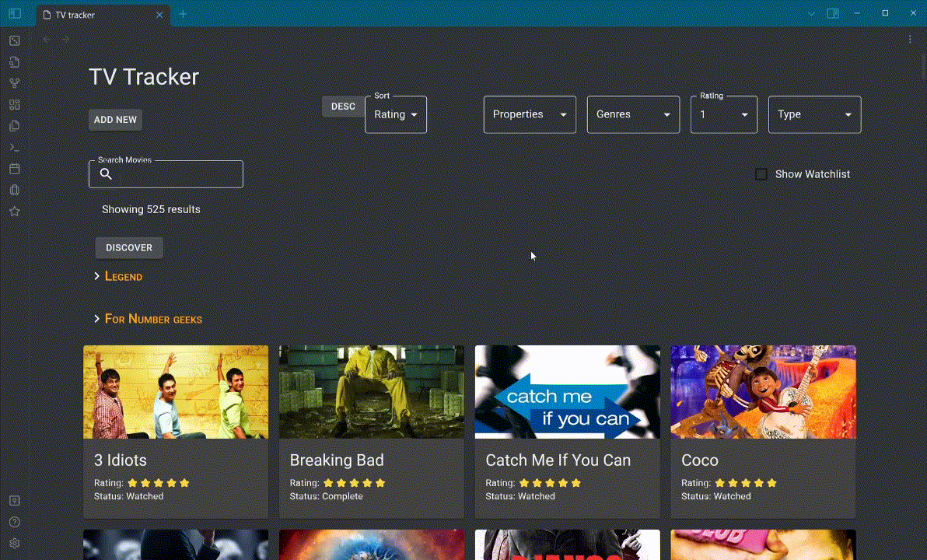
Task: Open the Breaking Bad poster thumbnail
Action: coord(371,392)
